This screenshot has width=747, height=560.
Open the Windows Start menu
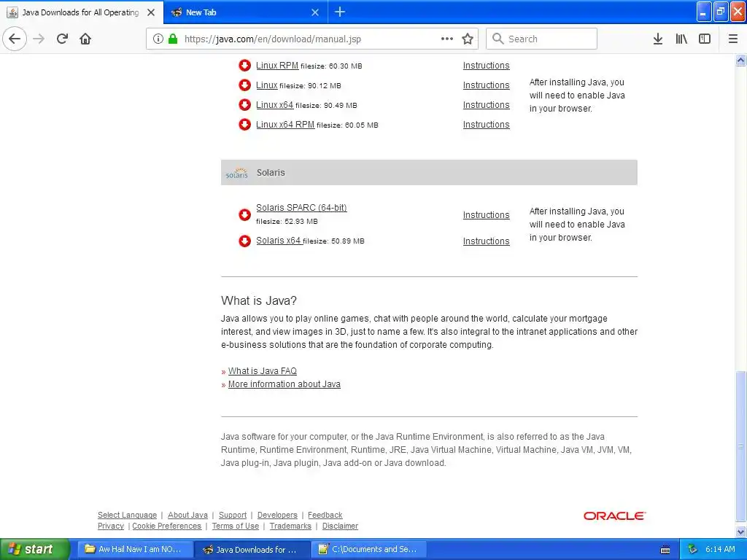[35, 549]
